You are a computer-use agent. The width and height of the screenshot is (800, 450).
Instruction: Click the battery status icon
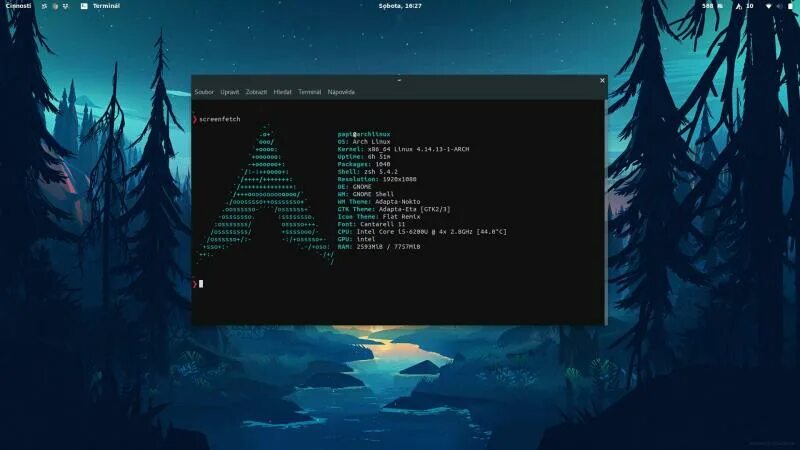790,6
